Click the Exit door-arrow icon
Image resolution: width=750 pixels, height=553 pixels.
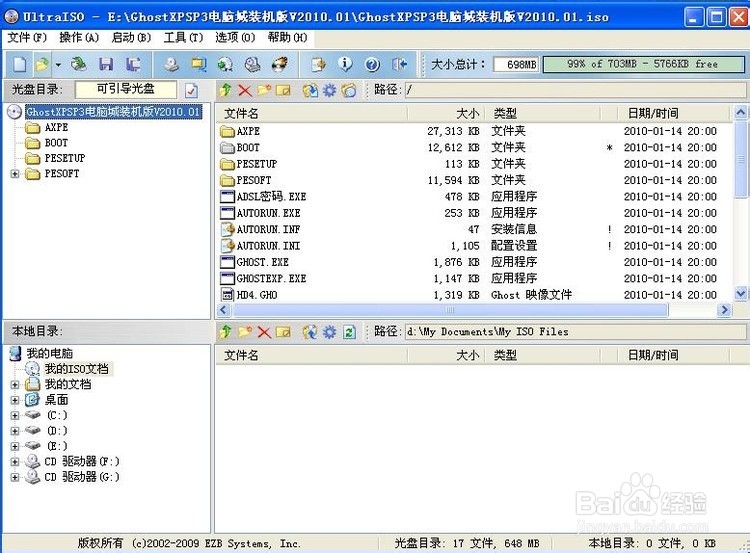tap(399, 64)
